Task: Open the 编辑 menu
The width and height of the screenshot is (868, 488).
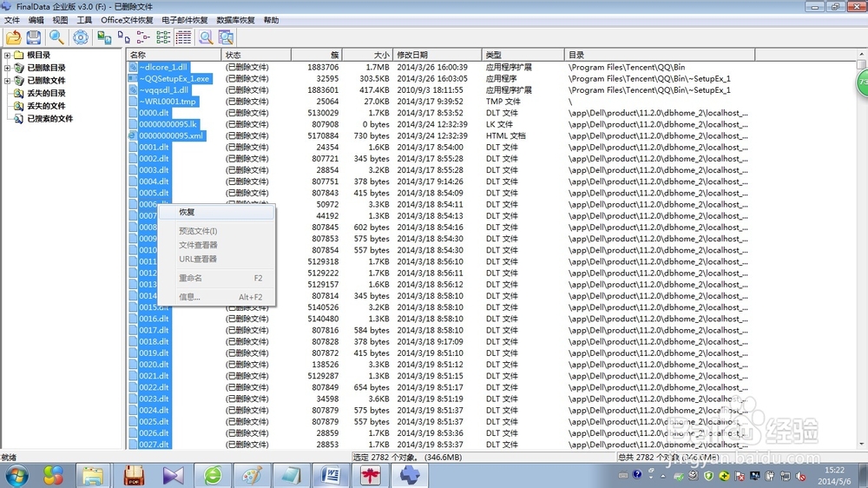Action: tap(36, 20)
